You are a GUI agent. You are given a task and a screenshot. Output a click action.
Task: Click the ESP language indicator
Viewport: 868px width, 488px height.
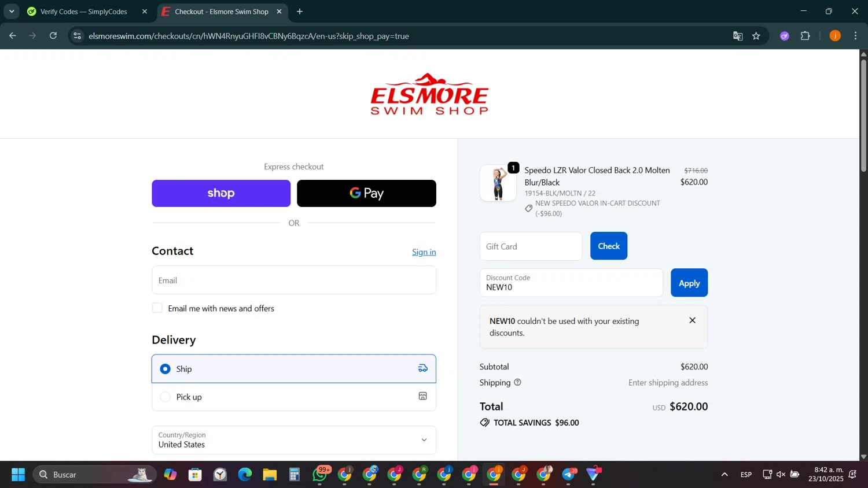746,475
